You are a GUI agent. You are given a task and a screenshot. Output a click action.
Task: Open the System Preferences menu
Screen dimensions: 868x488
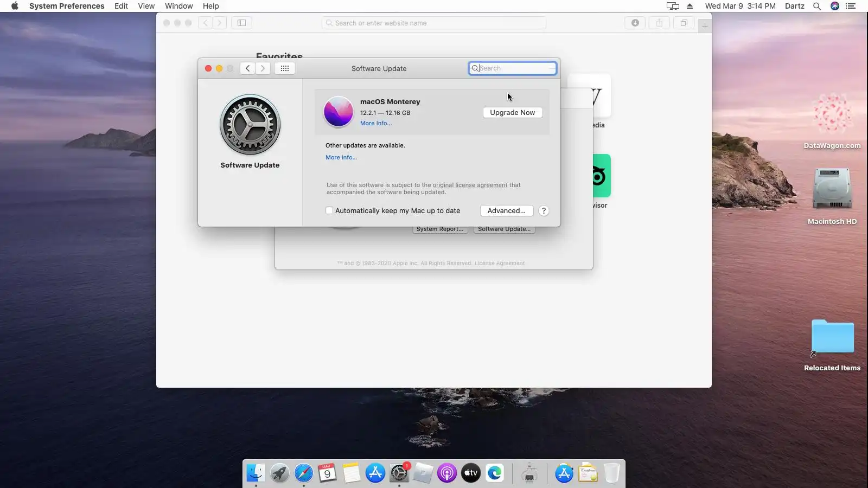click(67, 6)
